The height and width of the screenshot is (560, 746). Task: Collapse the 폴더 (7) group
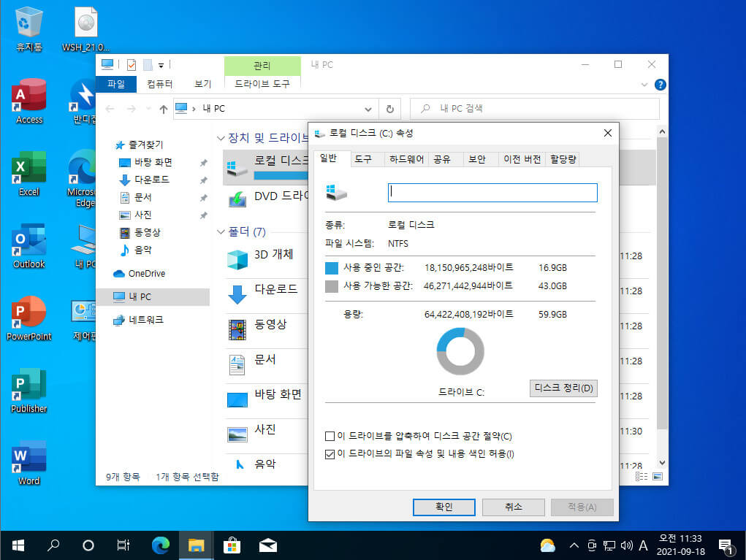coord(220,232)
